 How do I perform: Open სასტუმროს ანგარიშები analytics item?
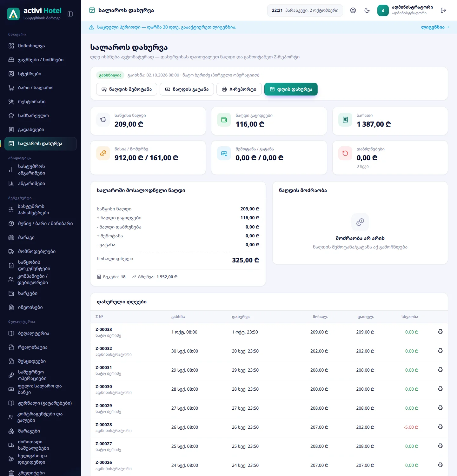coord(41,169)
